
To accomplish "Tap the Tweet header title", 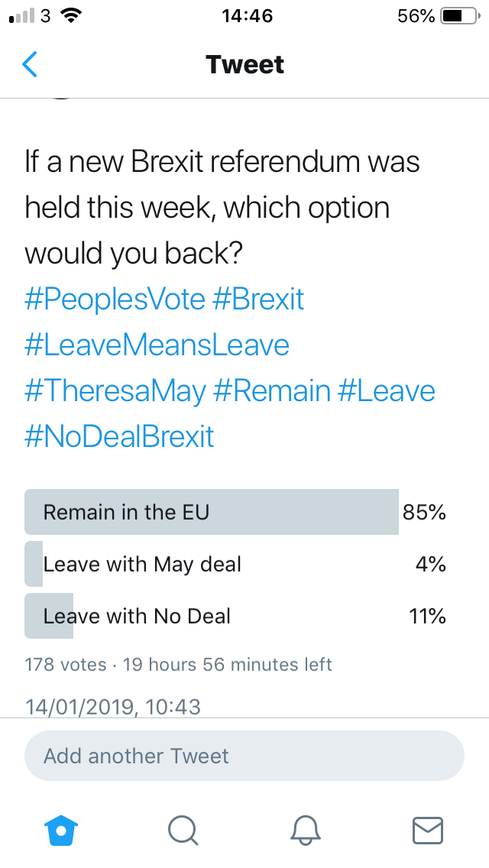I will (244, 65).
